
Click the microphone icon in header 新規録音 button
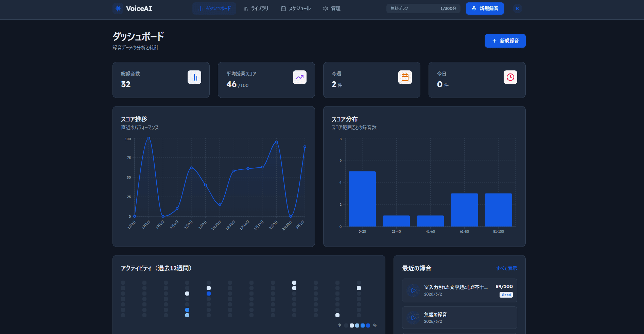pyautogui.click(x=474, y=9)
